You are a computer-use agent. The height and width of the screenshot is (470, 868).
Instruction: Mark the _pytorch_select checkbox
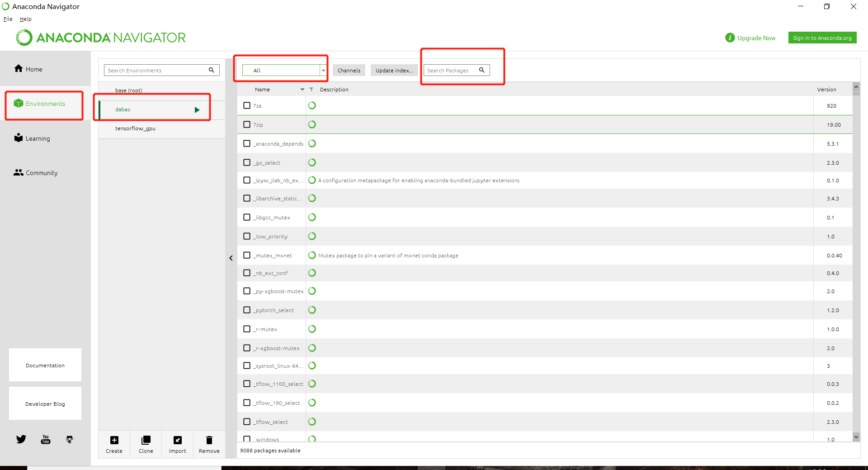pyautogui.click(x=247, y=310)
